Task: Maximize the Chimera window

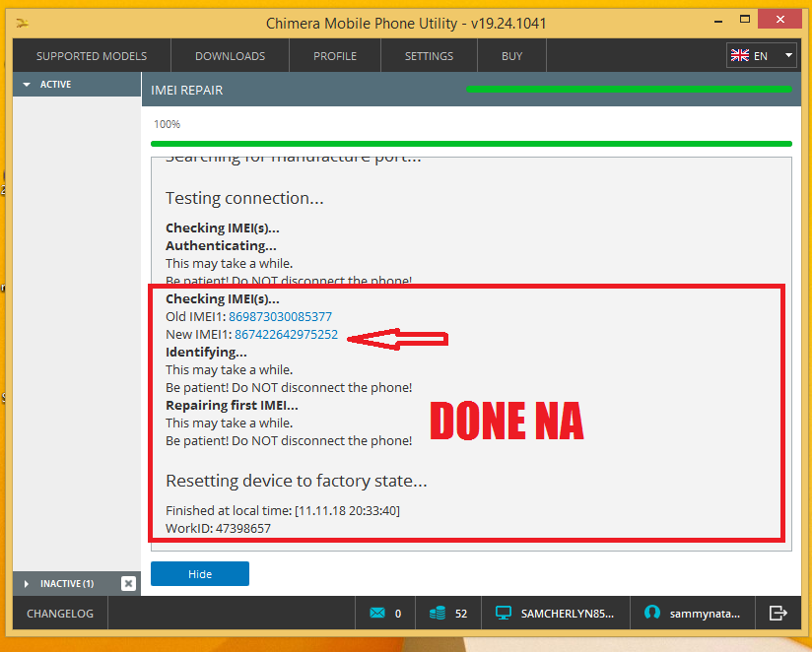Action: pyautogui.click(x=745, y=20)
